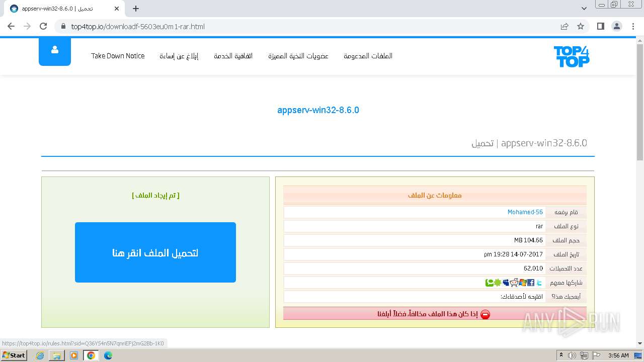
Task: Click the Chrome taskbar icon
Action: pyautogui.click(x=91, y=355)
